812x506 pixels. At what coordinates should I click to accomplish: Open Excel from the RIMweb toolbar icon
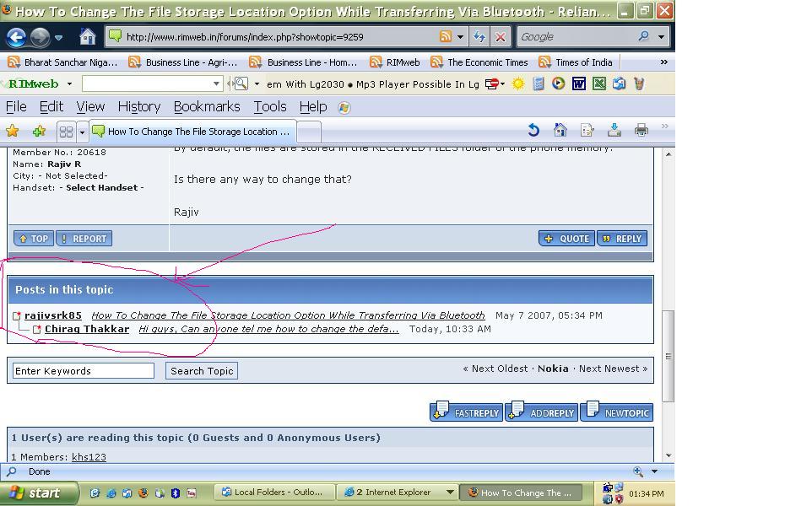[599, 83]
